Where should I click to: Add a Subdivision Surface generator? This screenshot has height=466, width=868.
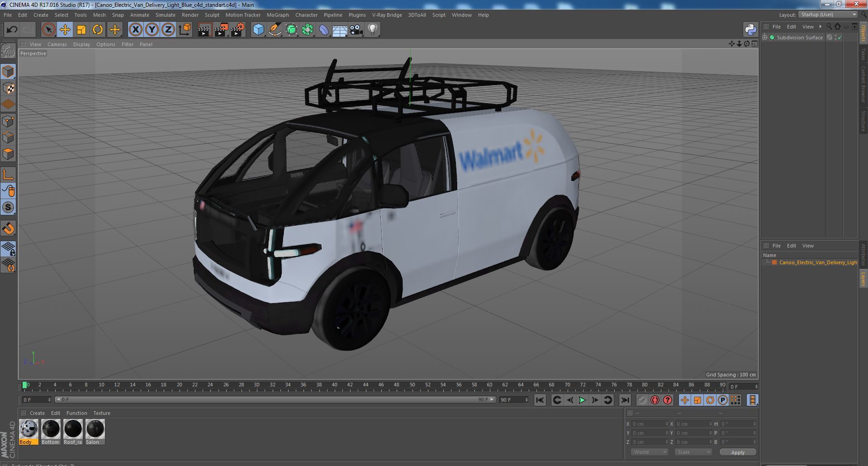click(292, 30)
